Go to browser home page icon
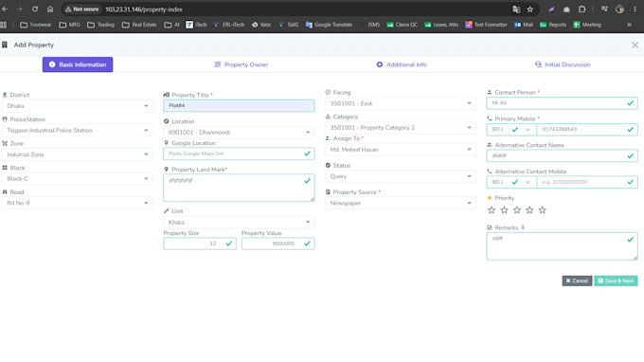This screenshot has height=362, width=644. [x=50, y=9]
